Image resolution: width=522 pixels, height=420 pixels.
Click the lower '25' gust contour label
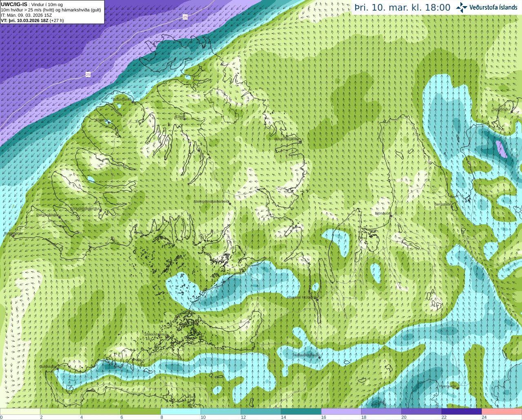88,74
